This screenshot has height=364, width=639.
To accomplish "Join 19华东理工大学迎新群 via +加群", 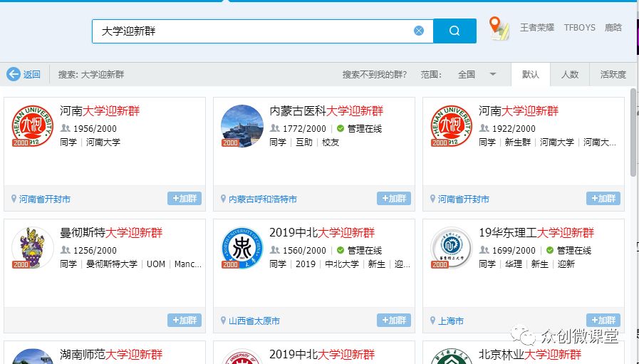I will (603, 321).
